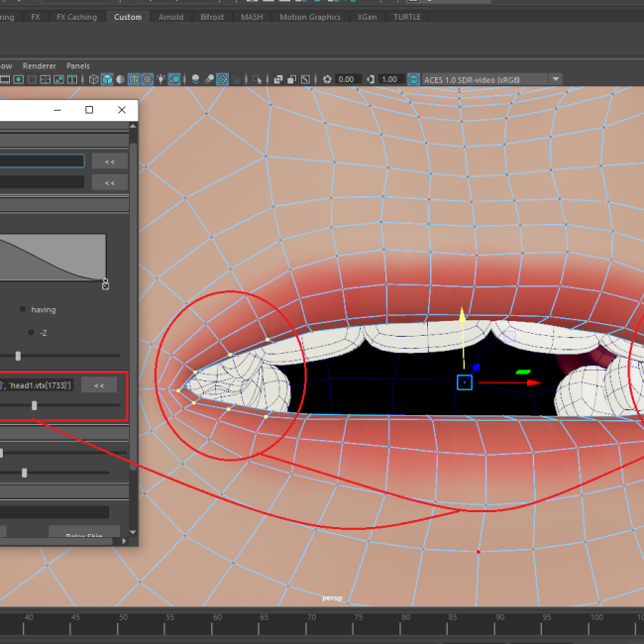Open the MASH shelf tab
Screen dimensions: 644x644
click(x=252, y=17)
